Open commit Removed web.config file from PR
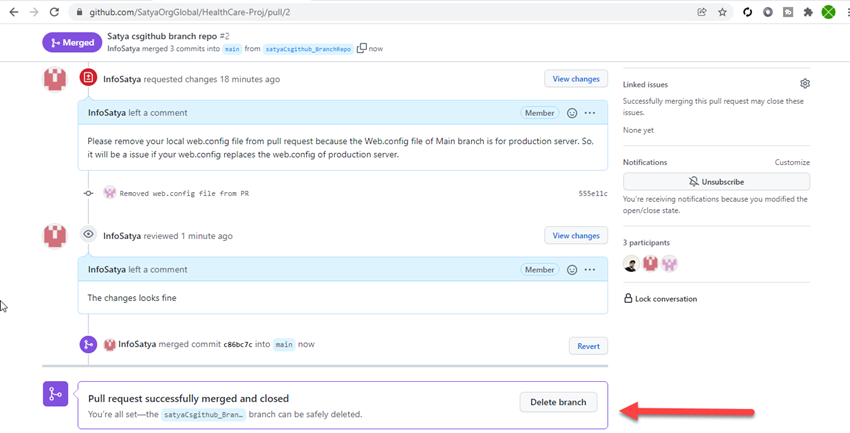Viewport: 850px width, 433px height. click(184, 193)
